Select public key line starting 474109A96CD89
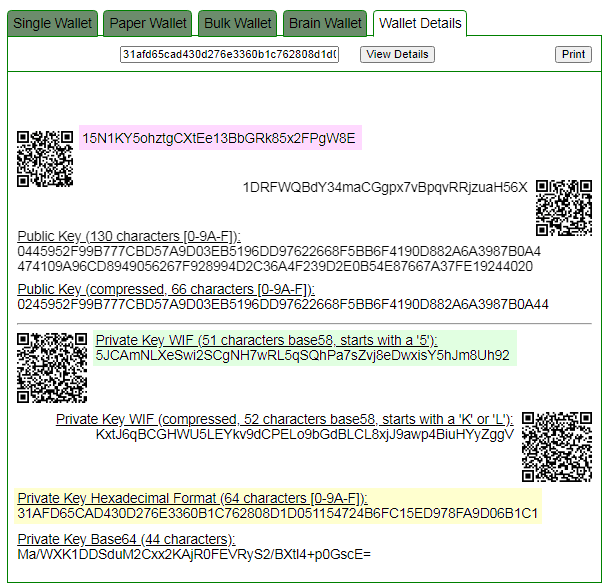The height and width of the screenshot is (587, 611). 275,267
